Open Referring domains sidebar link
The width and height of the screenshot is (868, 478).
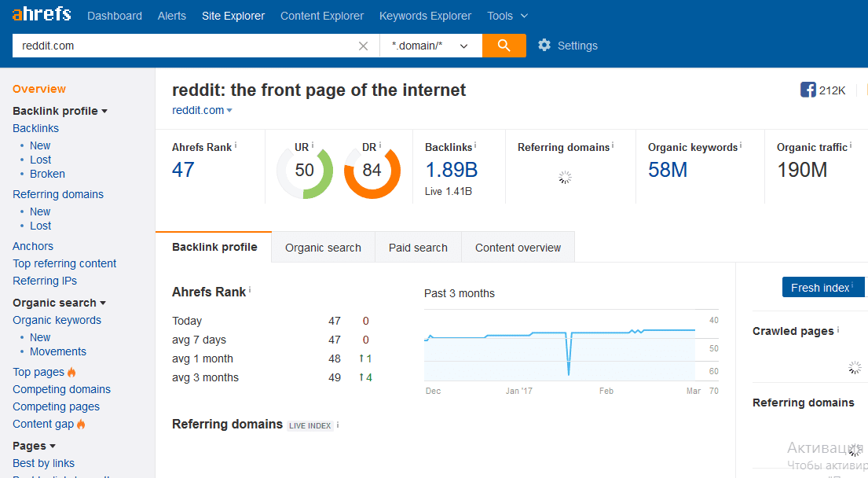pyautogui.click(x=58, y=194)
